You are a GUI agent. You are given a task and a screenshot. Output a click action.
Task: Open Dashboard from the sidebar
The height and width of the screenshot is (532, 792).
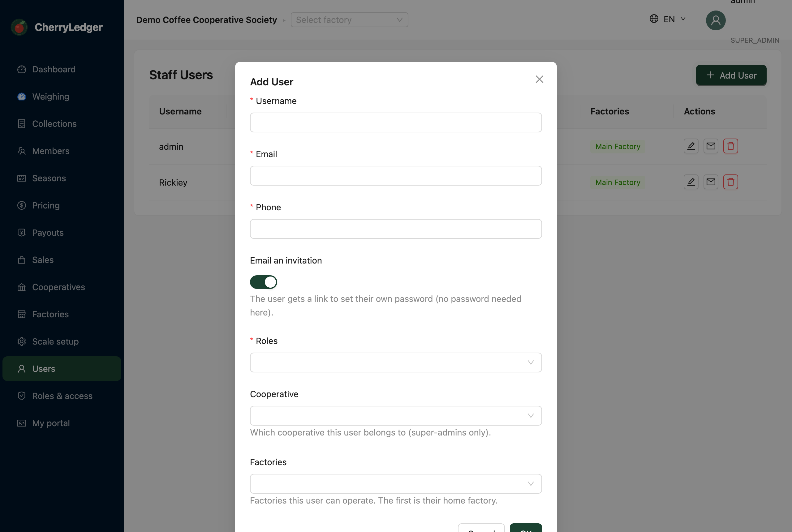coord(62,69)
